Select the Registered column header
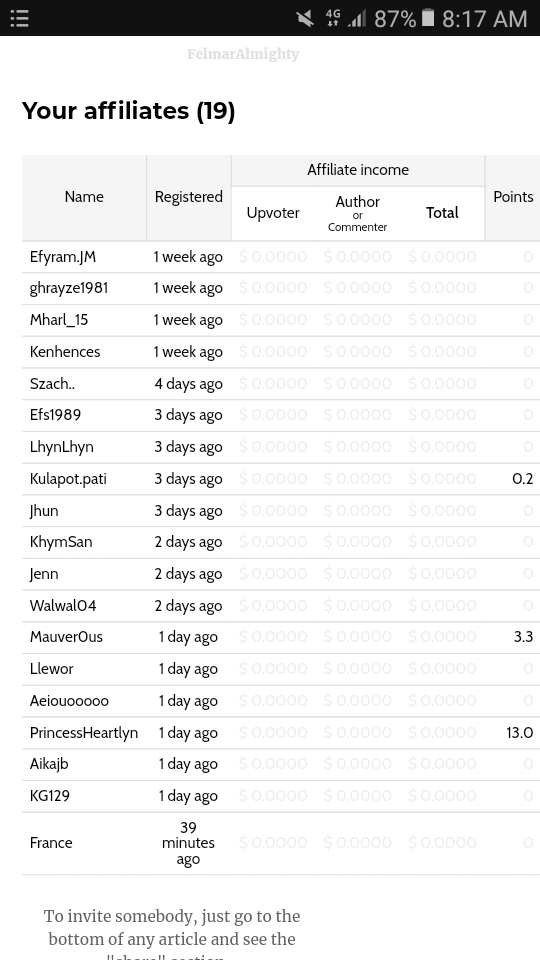The width and height of the screenshot is (540, 960). [x=189, y=197]
